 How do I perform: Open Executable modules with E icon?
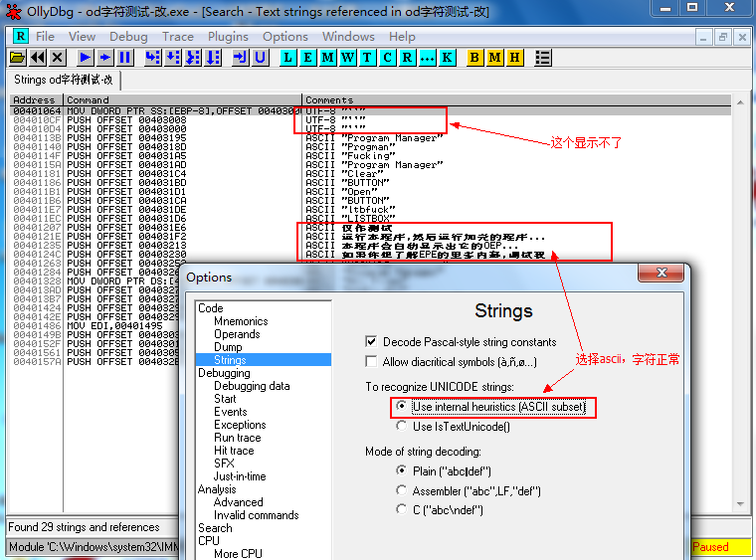point(307,58)
